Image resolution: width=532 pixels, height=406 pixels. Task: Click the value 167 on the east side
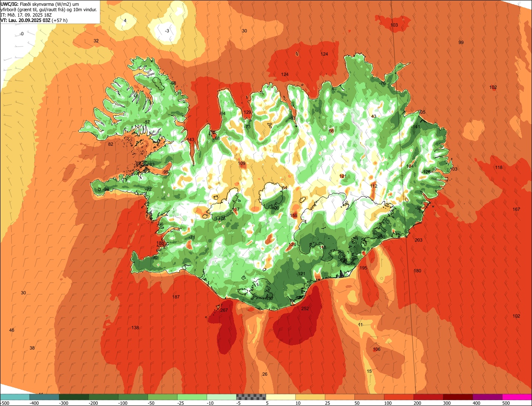tap(516, 209)
